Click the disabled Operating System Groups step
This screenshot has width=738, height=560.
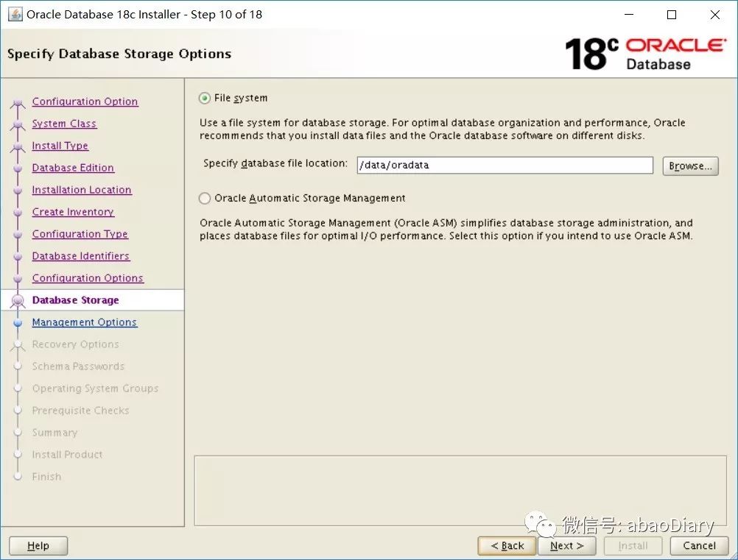pyautogui.click(x=95, y=389)
